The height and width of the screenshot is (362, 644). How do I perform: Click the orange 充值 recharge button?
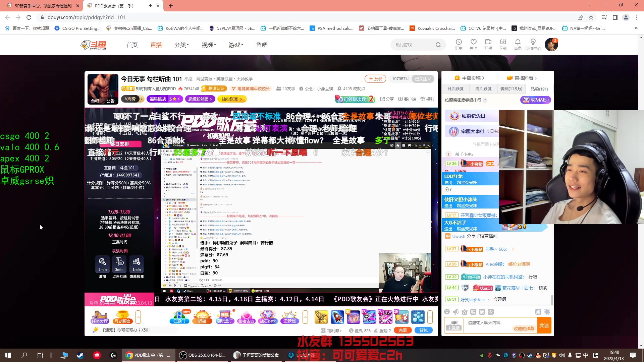click(x=403, y=330)
